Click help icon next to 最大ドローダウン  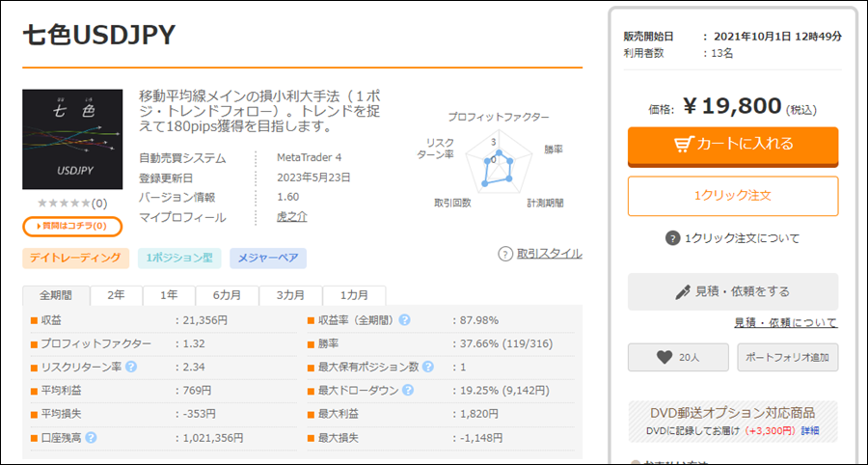coord(408,391)
